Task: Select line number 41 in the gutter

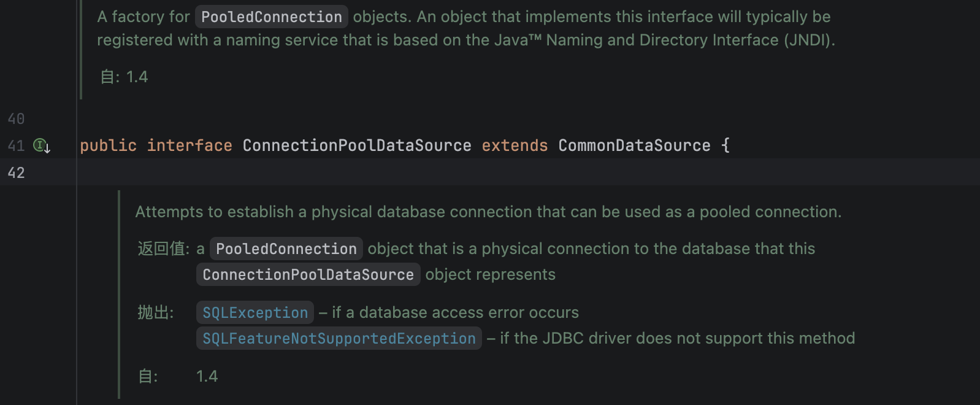Action: point(17,145)
